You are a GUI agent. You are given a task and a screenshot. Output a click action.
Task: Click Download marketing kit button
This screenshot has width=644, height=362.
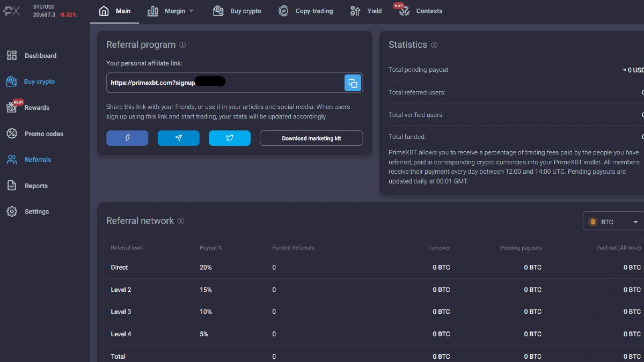(311, 138)
